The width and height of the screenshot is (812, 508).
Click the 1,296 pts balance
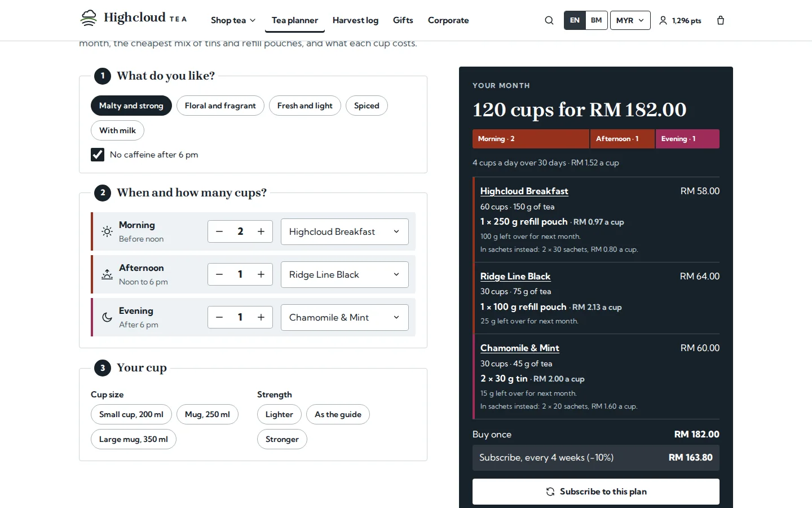687,20
